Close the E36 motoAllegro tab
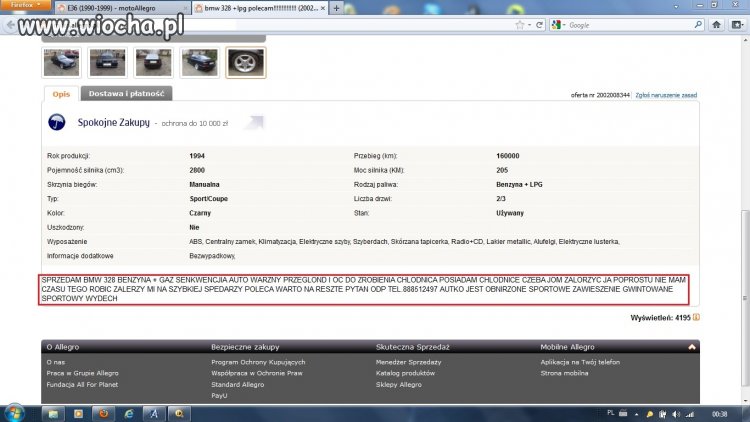This screenshot has width=750, height=422. [186, 9]
